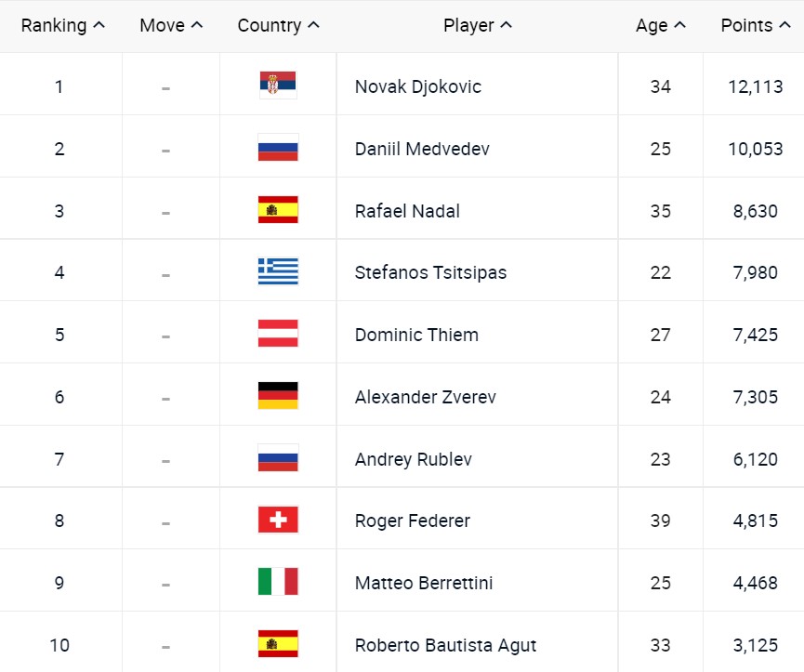This screenshot has height=672, width=804.
Task: Click the Swiss flag beside Roger Federer
Action: coord(278,520)
